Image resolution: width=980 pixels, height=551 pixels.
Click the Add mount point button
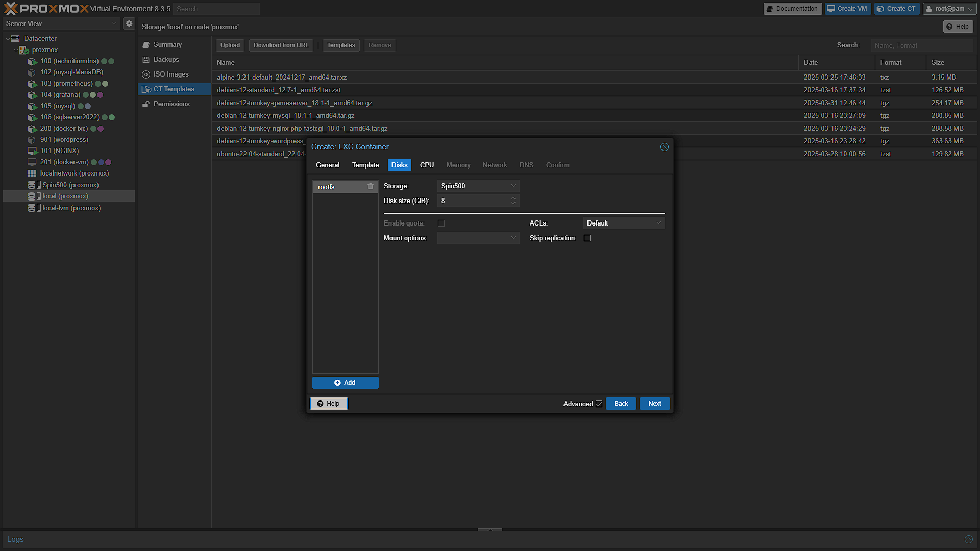coord(346,383)
